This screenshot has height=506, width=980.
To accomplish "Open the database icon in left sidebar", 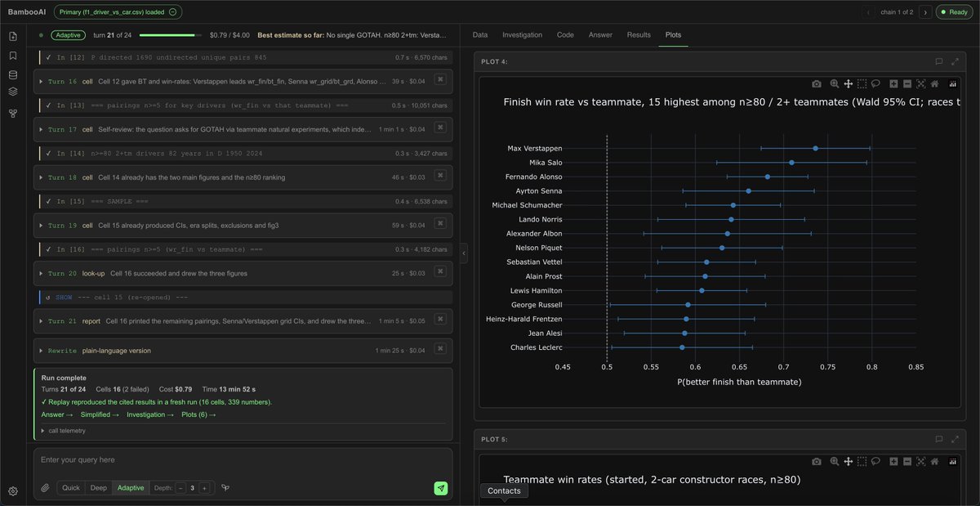I will (13, 74).
